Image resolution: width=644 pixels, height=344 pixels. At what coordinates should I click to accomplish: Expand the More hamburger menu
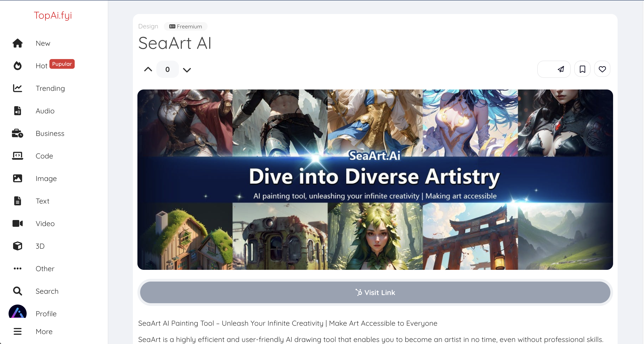pos(18,331)
